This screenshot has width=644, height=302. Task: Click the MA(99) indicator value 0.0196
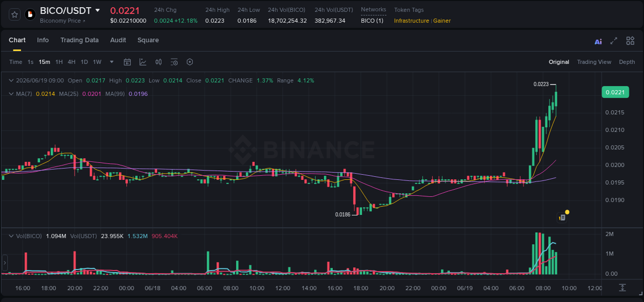point(138,94)
